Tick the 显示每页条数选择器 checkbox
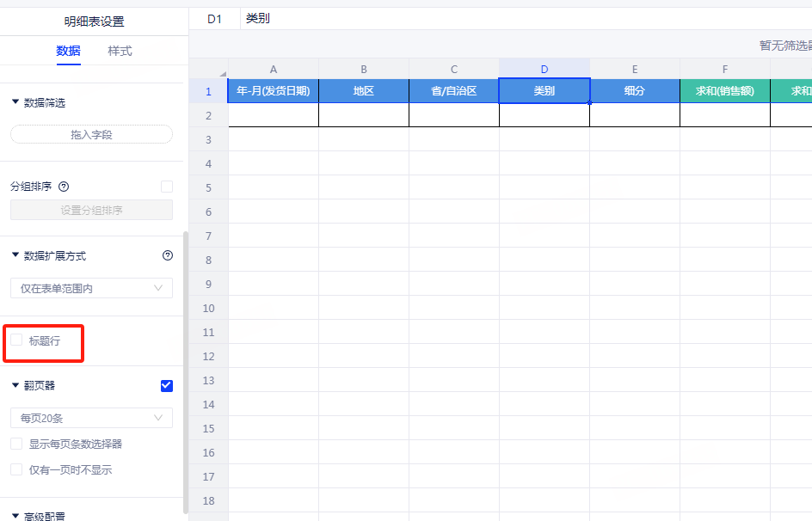This screenshot has height=521, width=812. pyautogui.click(x=16, y=444)
